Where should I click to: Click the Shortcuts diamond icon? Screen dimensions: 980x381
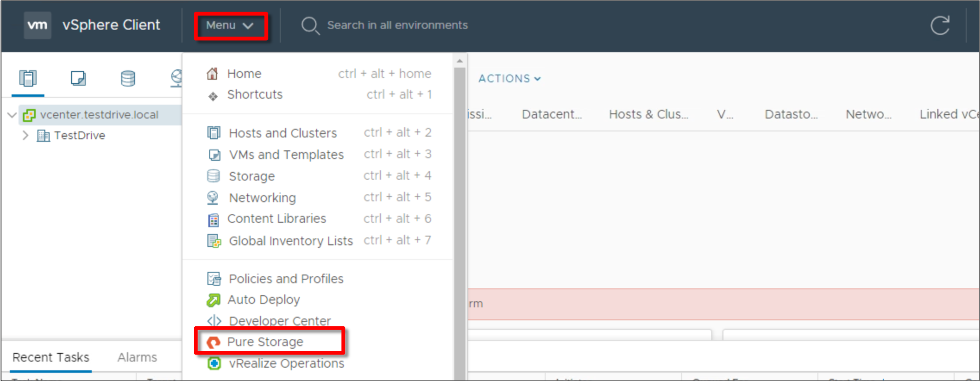[x=213, y=96]
